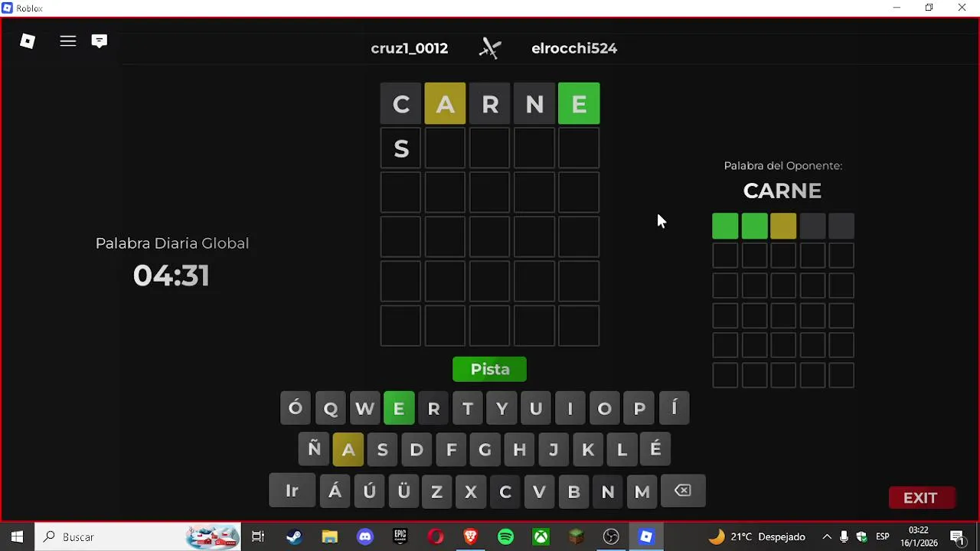Tap the K key
This screenshot has height=551, width=980.
[x=588, y=450]
